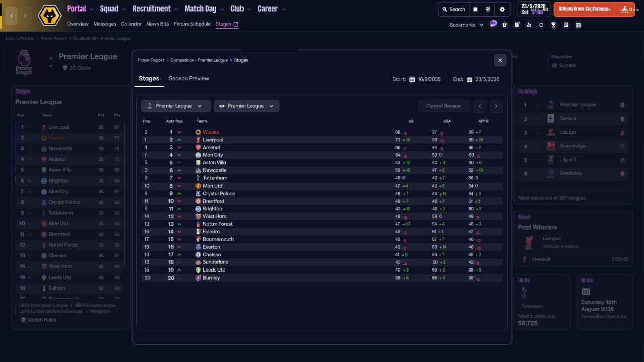
Task: Close the Stages dialog with X
Action: pos(500,60)
